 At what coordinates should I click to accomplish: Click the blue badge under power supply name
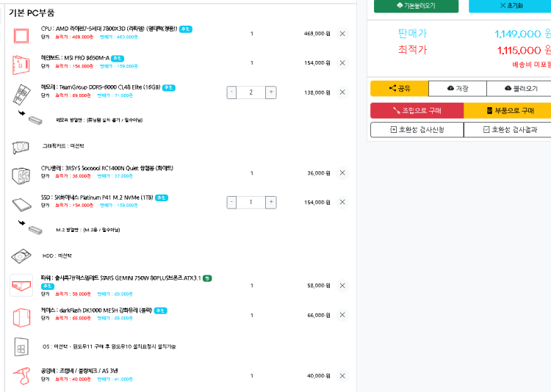[48, 286]
